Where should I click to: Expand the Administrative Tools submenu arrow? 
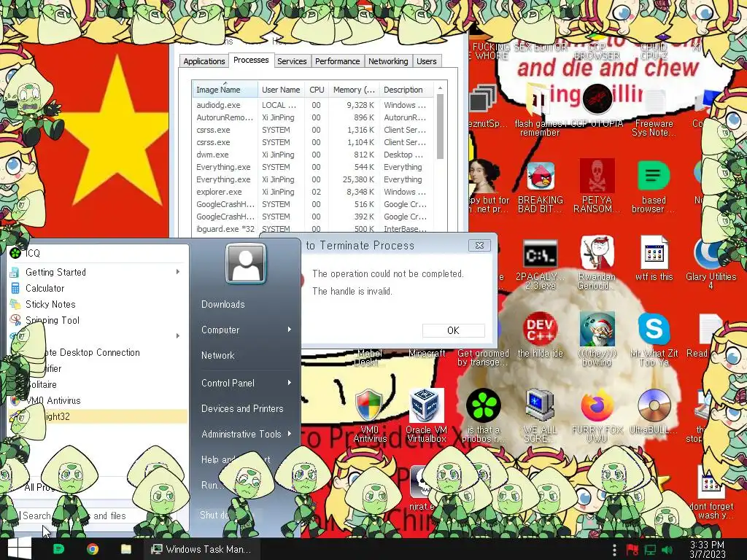coord(289,434)
